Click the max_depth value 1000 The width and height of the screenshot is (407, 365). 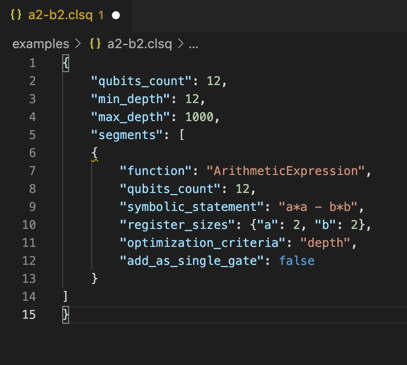[x=199, y=117]
